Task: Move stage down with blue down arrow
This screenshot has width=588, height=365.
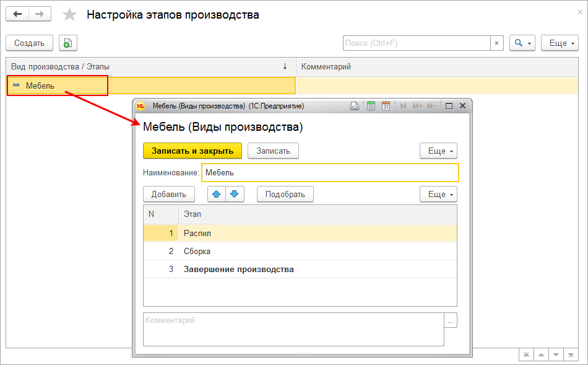Action: 235,194
